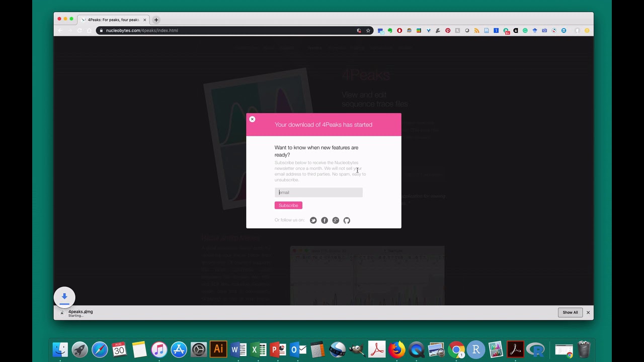Open System Preferences from the Dock
This screenshot has height=362, width=644.
(199, 349)
